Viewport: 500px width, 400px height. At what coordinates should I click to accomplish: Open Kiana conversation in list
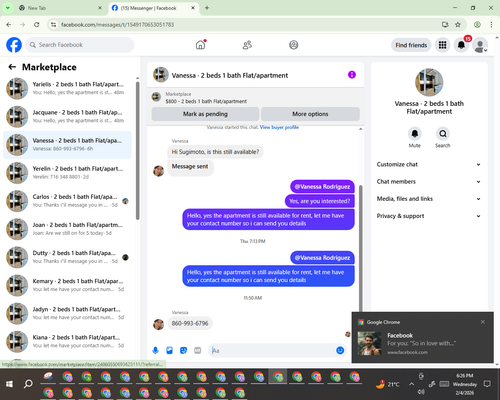pos(68,341)
